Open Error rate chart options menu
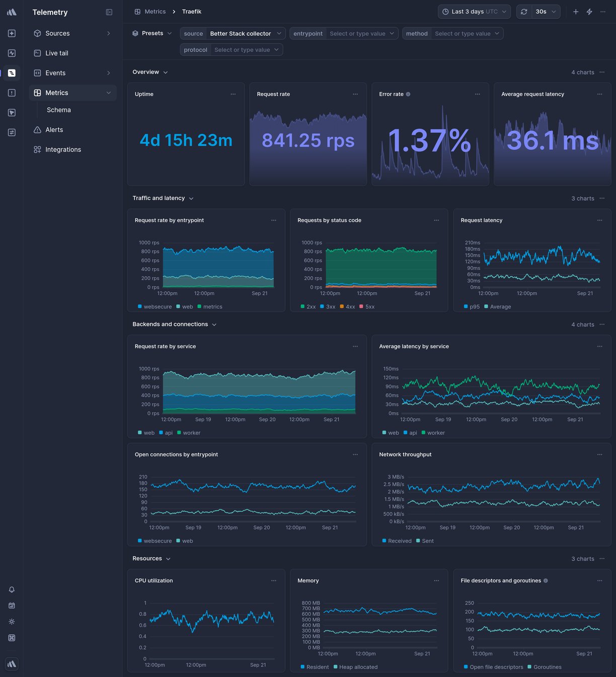This screenshot has height=677, width=616. pyautogui.click(x=478, y=94)
